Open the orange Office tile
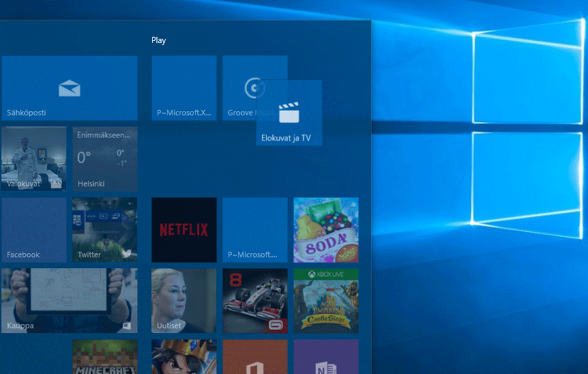This screenshot has height=374, width=588. pyautogui.click(x=255, y=357)
